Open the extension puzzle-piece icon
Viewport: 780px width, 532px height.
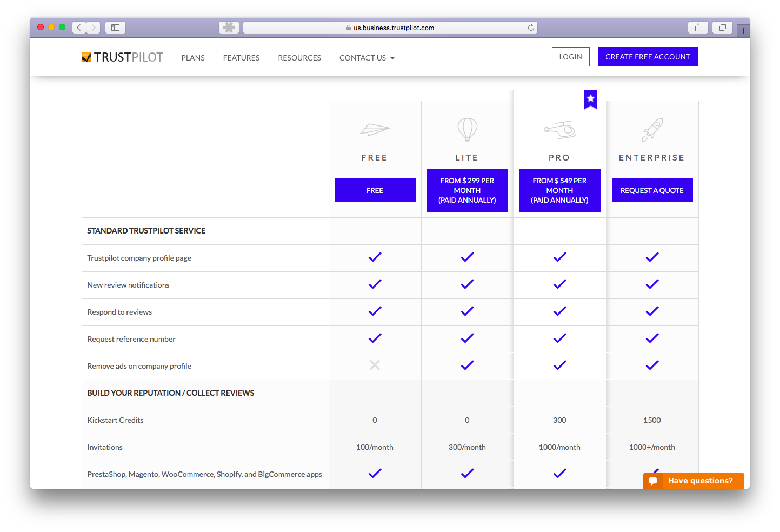click(x=229, y=28)
